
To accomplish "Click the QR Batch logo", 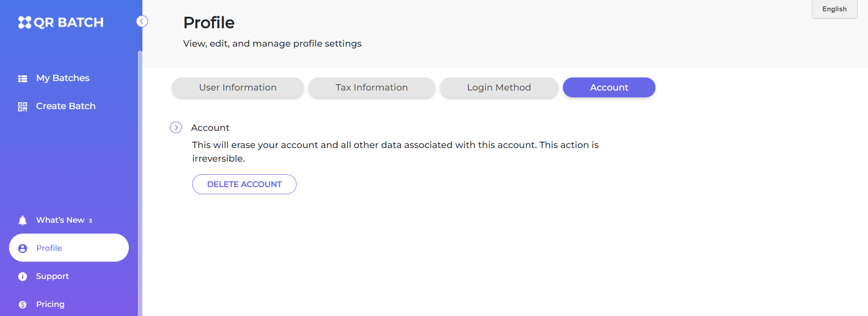I will (61, 22).
